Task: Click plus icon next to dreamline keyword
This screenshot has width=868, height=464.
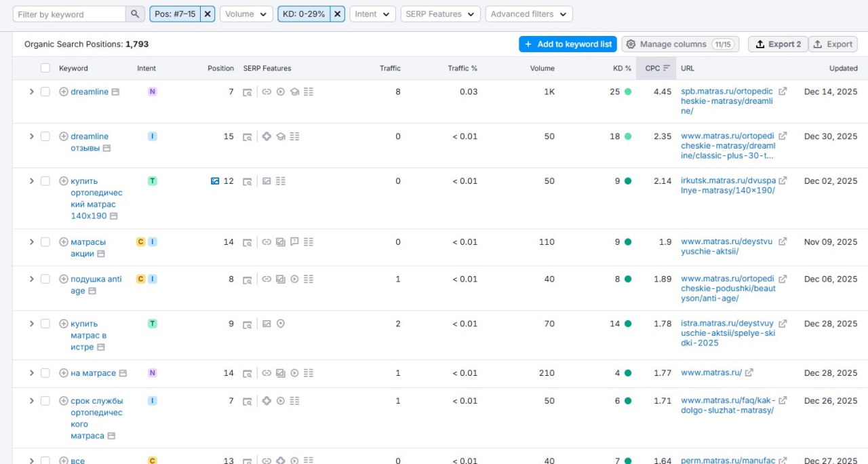Action: [x=64, y=92]
